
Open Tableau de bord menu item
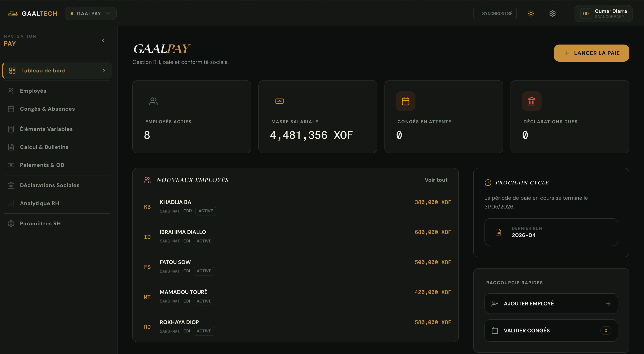click(x=57, y=71)
